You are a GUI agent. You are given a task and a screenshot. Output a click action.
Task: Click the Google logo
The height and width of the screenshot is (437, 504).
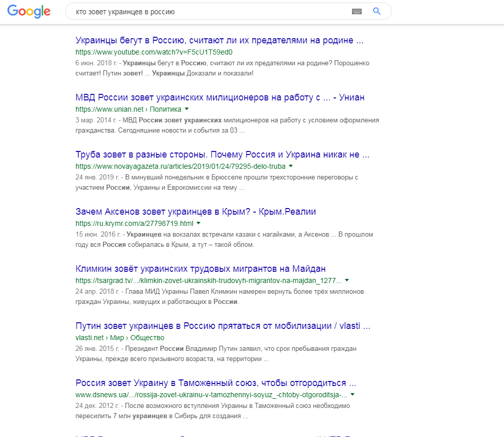[x=29, y=11]
